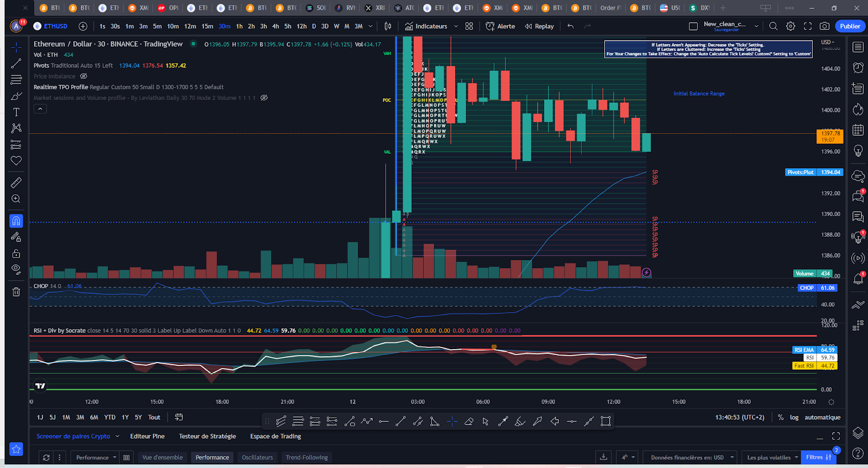
Task: Select the trend line drawing tool
Action: click(x=16, y=64)
